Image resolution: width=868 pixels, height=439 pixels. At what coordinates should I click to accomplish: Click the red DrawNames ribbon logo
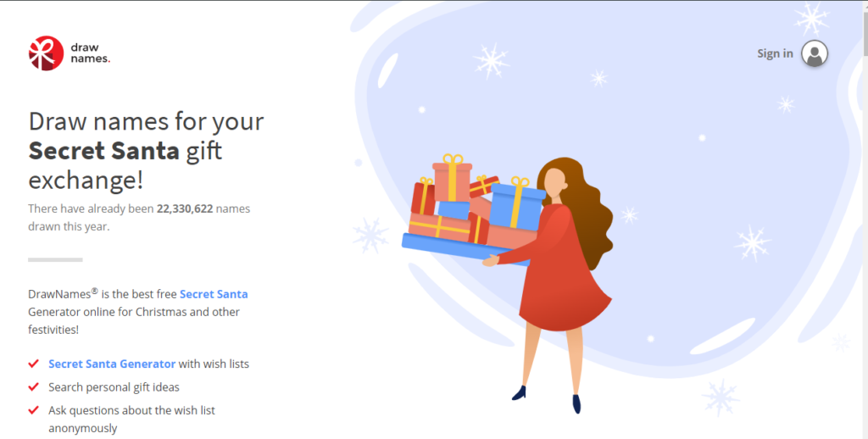[46, 53]
